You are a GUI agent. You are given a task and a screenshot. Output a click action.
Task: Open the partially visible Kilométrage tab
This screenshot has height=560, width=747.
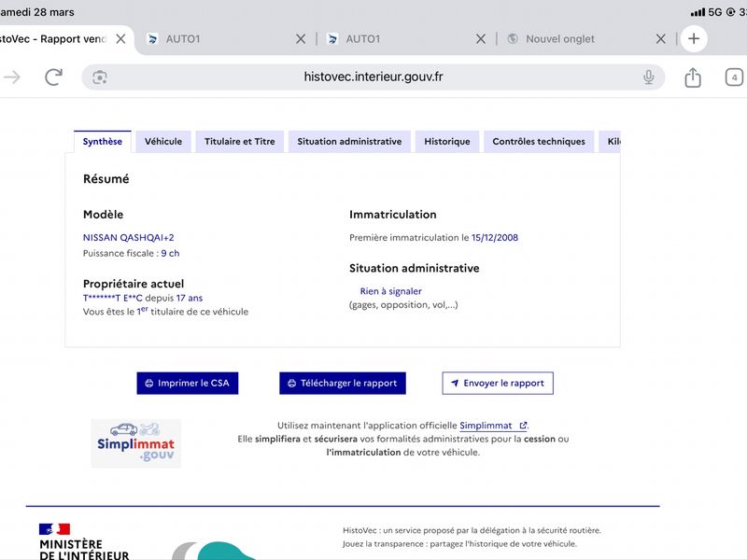611,142
